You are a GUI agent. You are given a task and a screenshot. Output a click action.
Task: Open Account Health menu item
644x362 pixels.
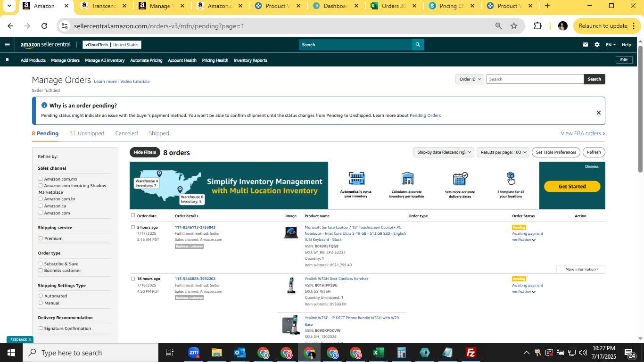pyautogui.click(x=182, y=60)
